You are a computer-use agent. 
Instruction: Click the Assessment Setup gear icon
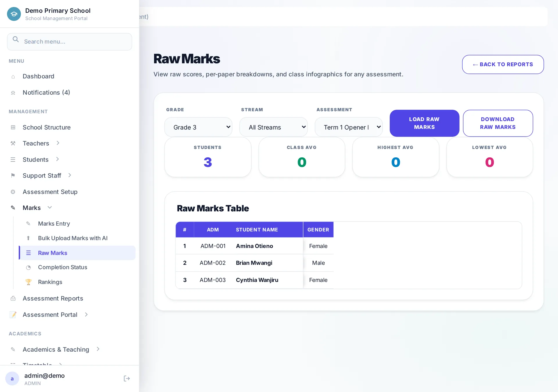[13, 192]
